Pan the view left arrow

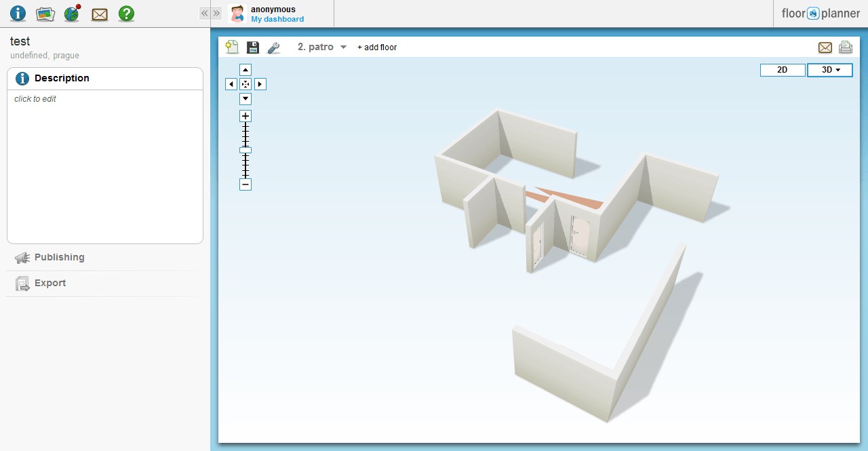point(231,84)
